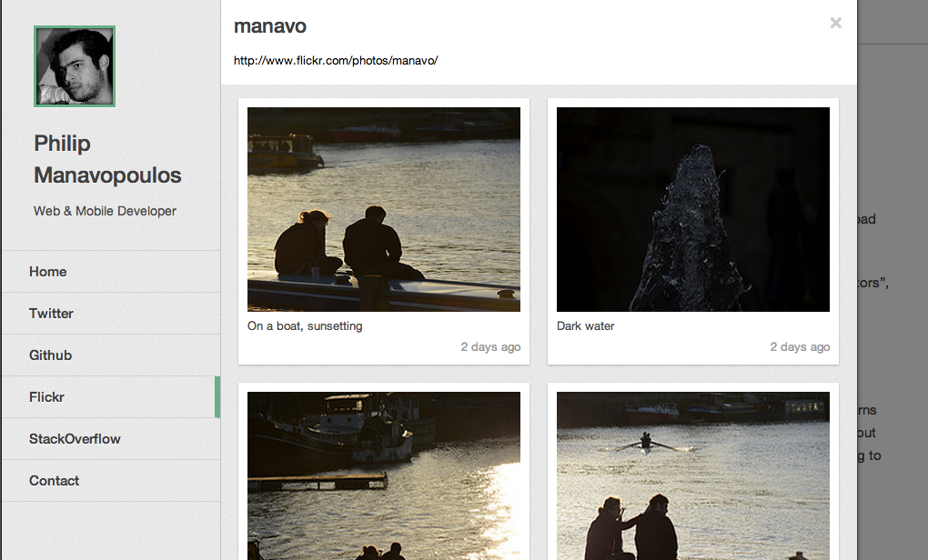Open the rower and couple photo
928x560 pixels.
[693, 476]
